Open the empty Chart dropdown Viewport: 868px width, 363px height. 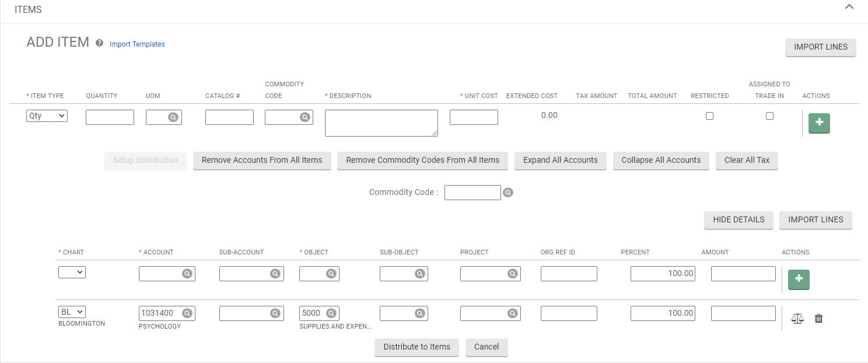point(72,273)
